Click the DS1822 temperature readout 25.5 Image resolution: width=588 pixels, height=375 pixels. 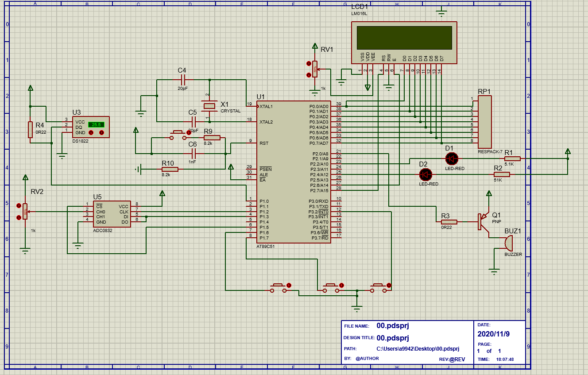coord(97,124)
